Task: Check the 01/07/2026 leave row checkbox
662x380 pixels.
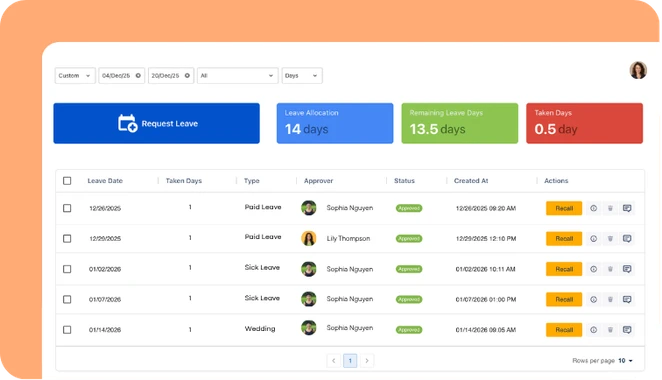Action: (67, 299)
